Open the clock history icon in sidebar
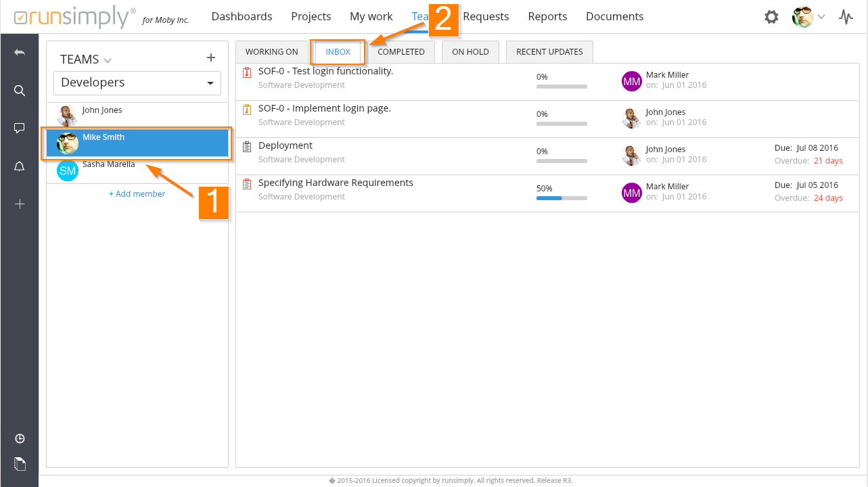868x487 pixels. click(x=20, y=439)
